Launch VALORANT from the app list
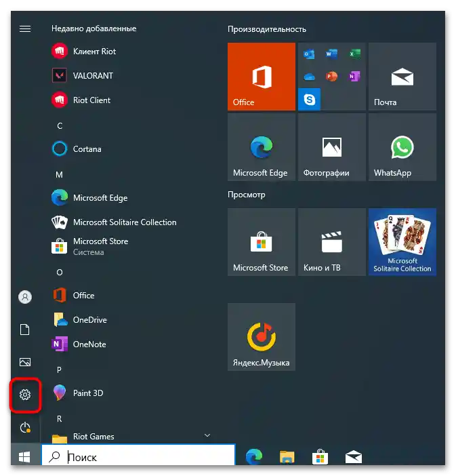456x476 pixels. 82,75
